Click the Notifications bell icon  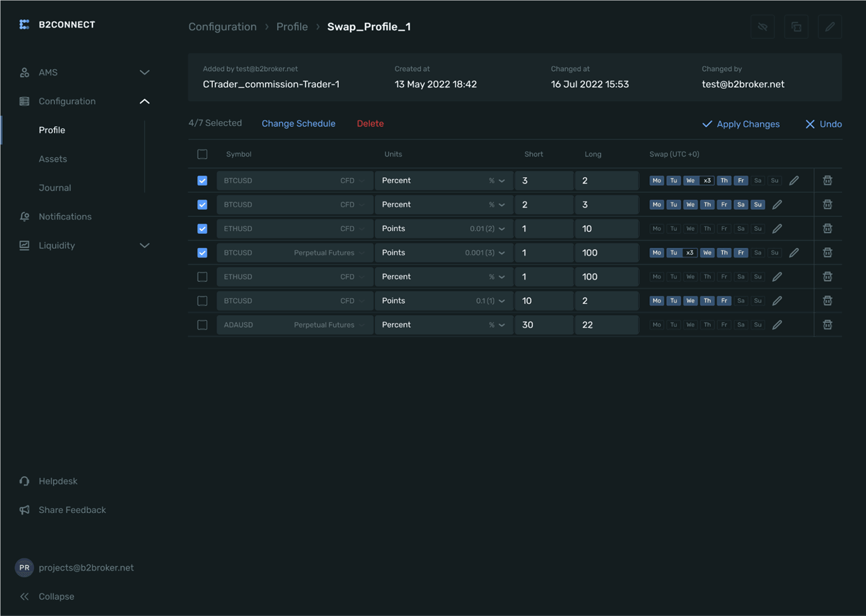point(25,217)
